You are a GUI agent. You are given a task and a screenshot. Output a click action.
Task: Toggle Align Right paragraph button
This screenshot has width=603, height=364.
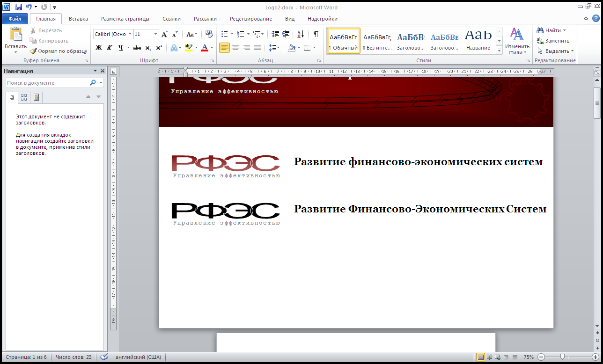246,48
